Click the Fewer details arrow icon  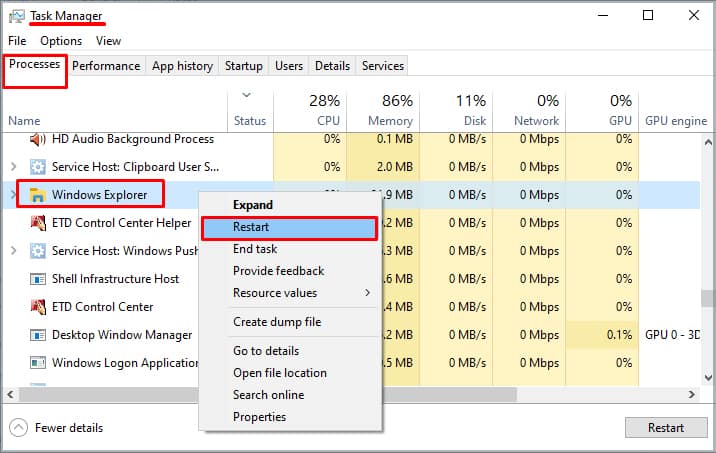point(18,428)
